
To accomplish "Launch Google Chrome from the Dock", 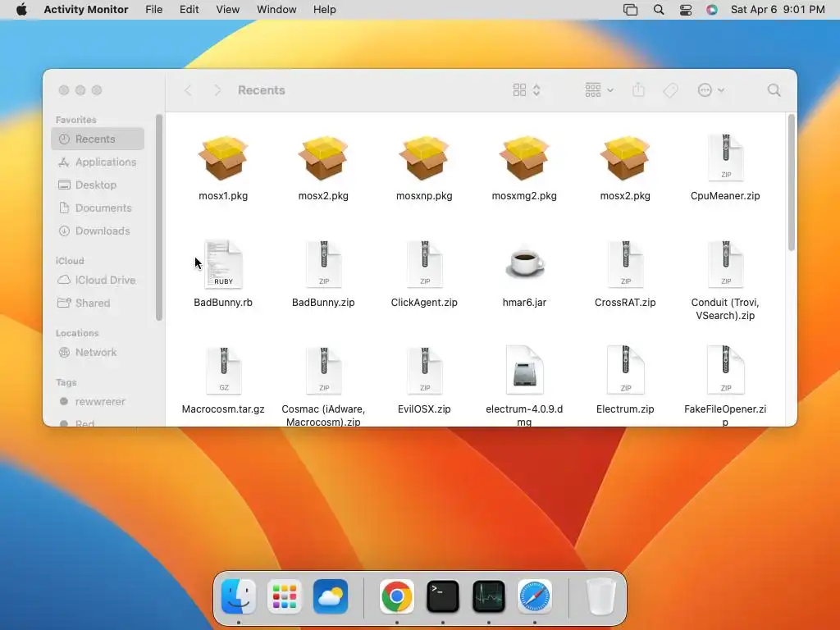I will [x=396, y=596].
